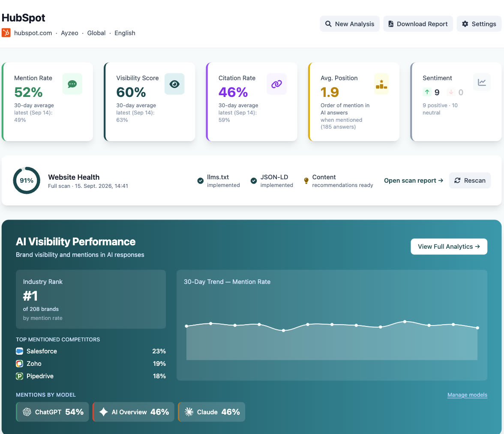Click the Content recommendations lightbulb icon
Image resolution: width=504 pixels, height=434 pixels.
306,181
